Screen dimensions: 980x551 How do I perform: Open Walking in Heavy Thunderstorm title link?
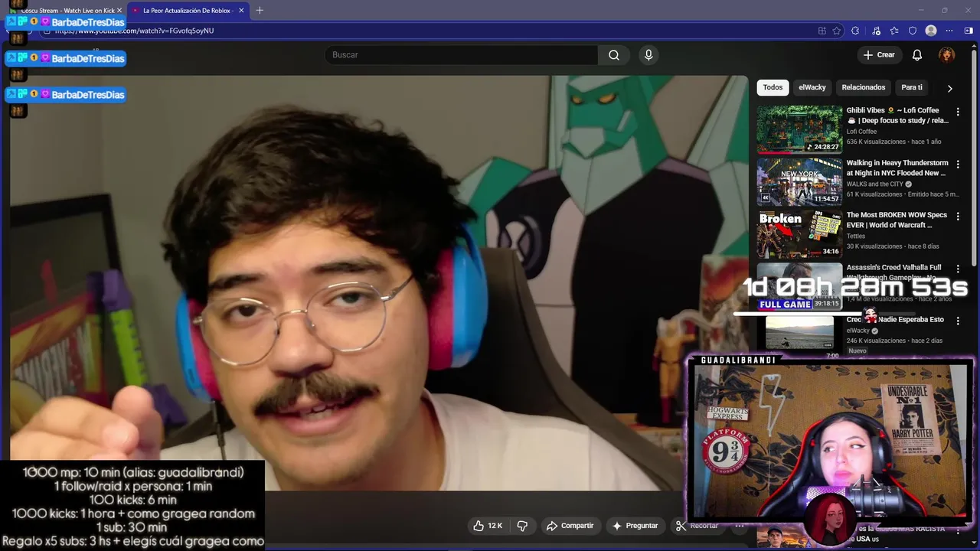coord(897,168)
